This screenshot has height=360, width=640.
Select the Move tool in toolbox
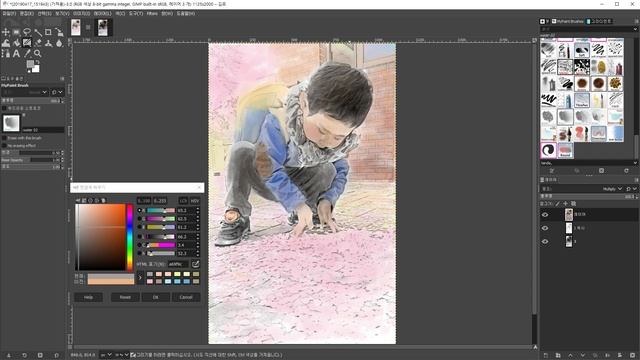6,32
